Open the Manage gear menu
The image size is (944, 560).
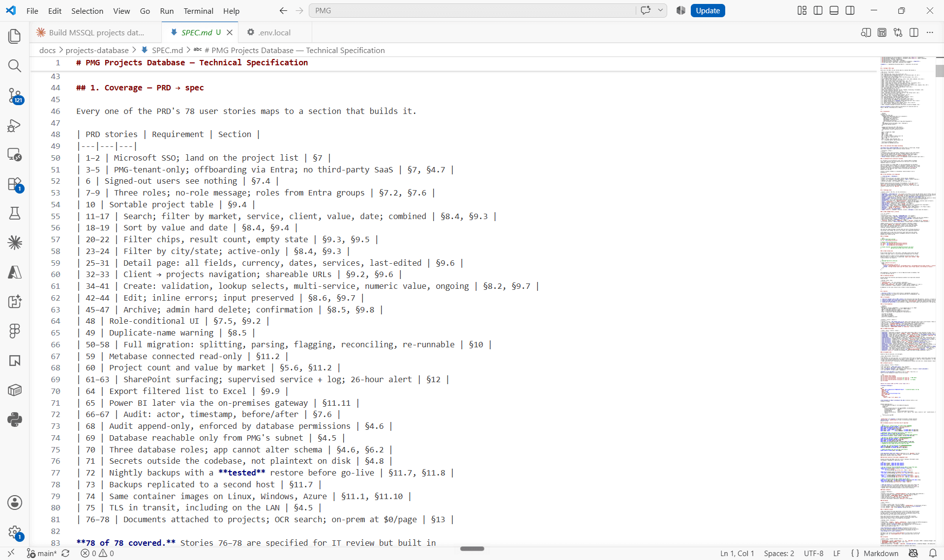tap(15, 532)
